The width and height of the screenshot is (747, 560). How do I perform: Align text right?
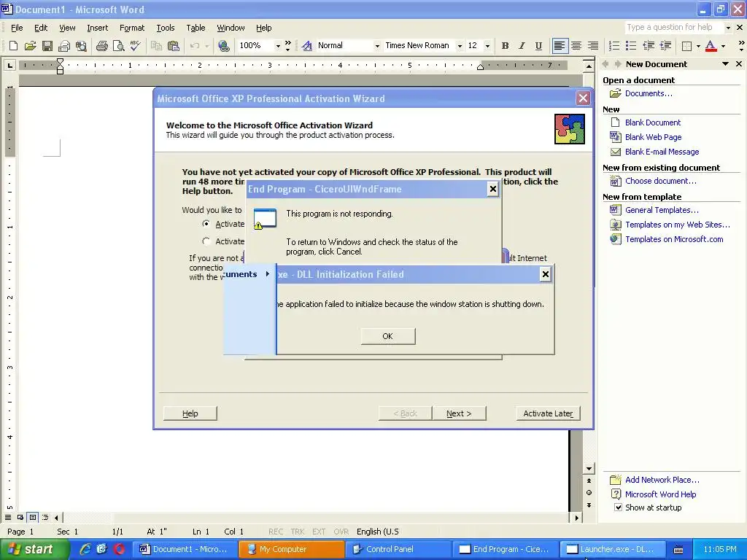tap(593, 46)
